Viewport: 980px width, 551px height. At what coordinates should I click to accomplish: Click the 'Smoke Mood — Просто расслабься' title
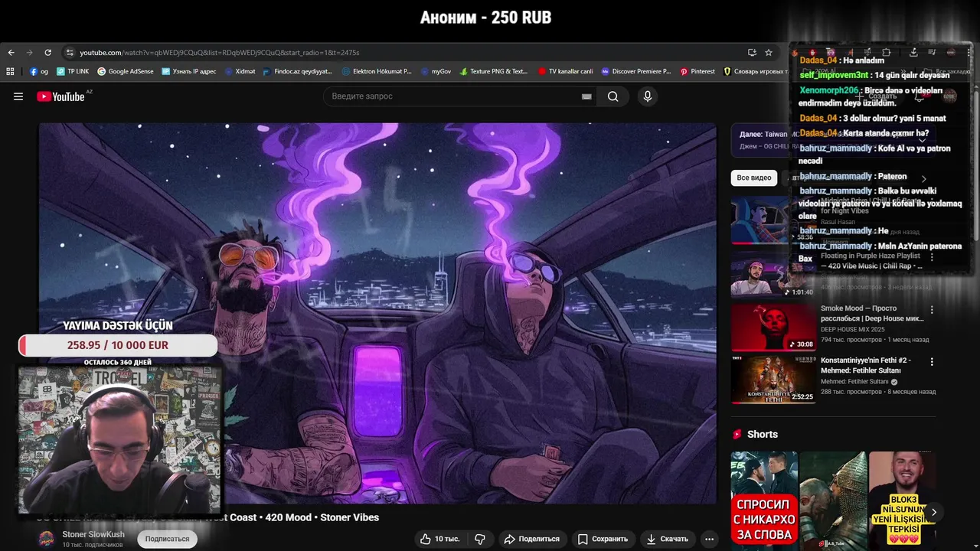point(872,313)
